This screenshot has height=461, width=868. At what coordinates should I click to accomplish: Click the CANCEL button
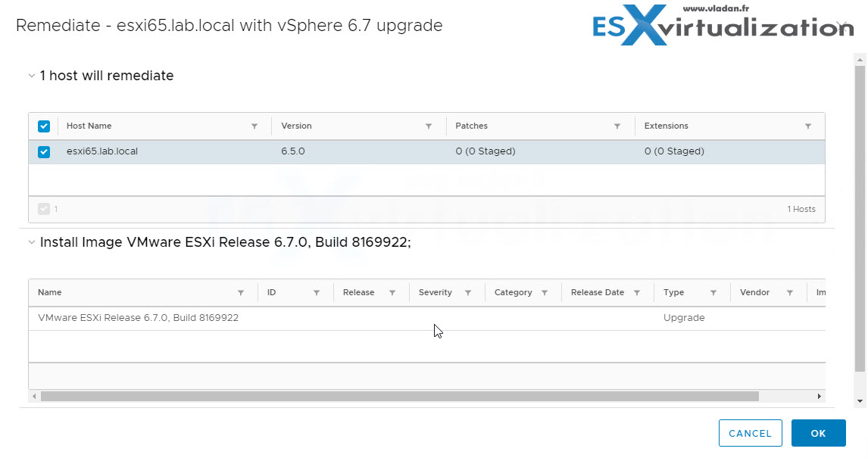(750, 433)
